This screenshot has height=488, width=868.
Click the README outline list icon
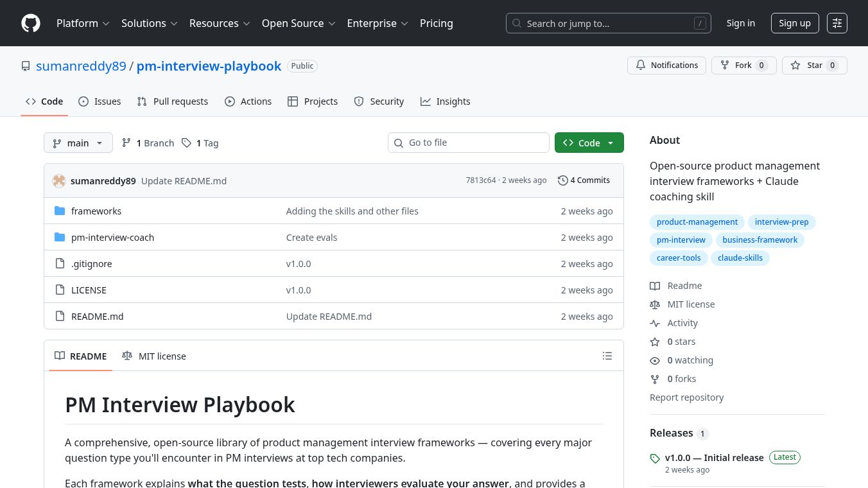coord(607,356)
